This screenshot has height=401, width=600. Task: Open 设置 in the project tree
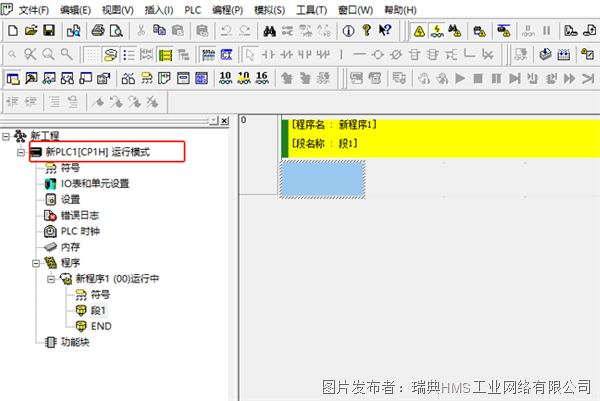(x=70, y=199)
